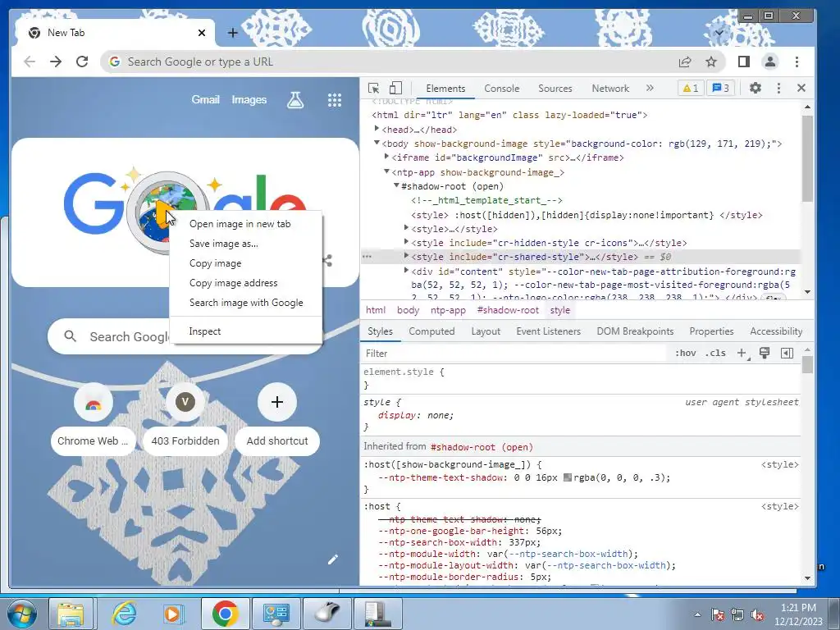Click the share page icon in address bar
This screenshot has height=630, width=840.
(x=685, y=62)
